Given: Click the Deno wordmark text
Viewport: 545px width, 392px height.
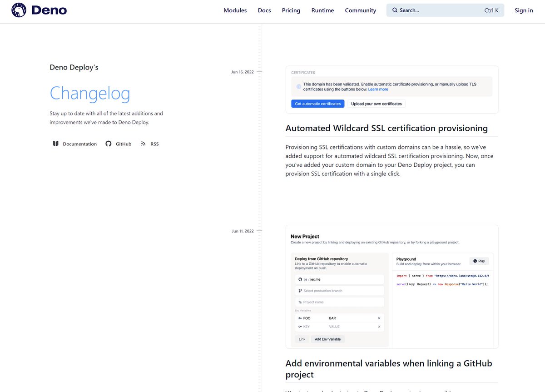Looking at the screenshot, I should 49,10.
